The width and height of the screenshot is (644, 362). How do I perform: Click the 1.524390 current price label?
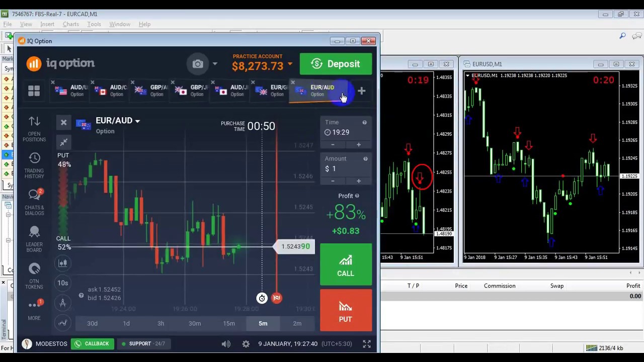pos(294,246)
